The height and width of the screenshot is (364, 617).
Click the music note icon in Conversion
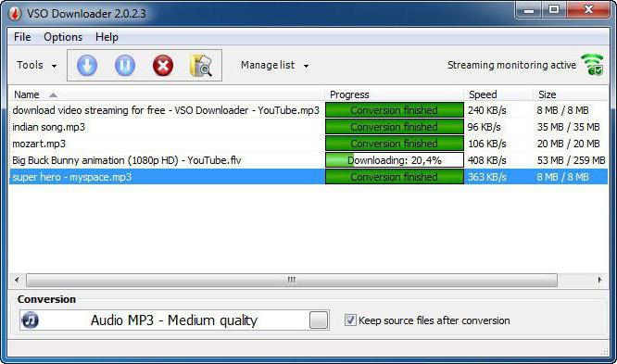point(31,320)
